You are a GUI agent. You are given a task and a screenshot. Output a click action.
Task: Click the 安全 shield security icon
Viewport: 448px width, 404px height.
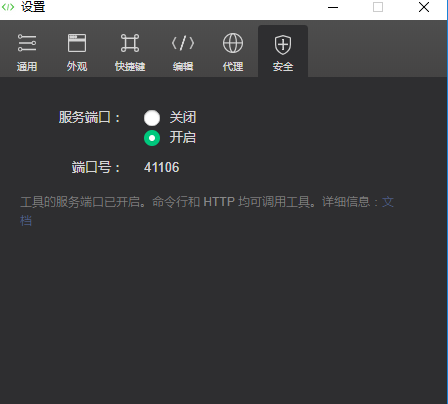tap(283, 44)
